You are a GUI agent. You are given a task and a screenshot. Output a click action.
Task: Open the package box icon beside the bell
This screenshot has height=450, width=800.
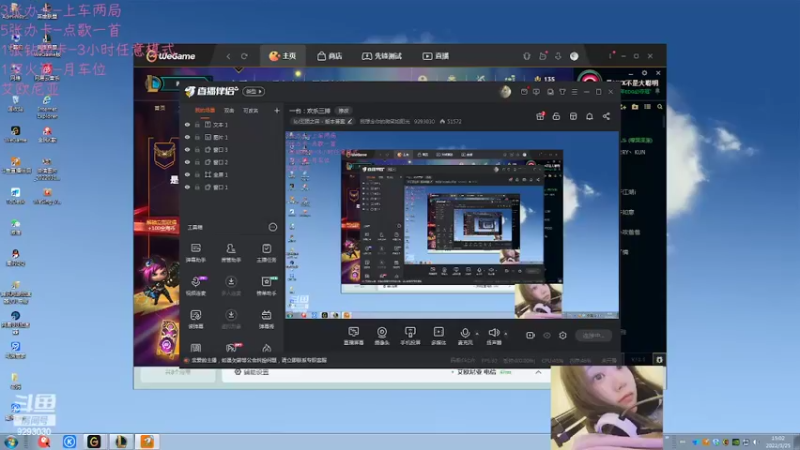573,116
